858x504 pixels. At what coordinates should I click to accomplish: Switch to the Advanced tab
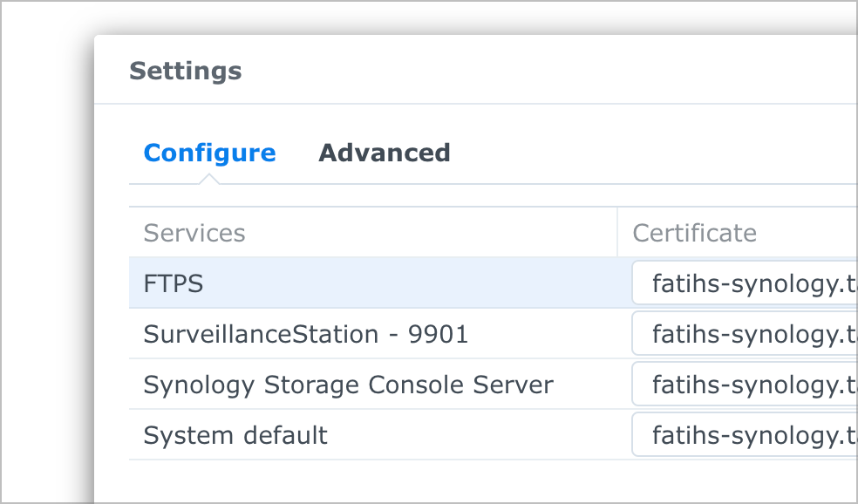[385, 153]
